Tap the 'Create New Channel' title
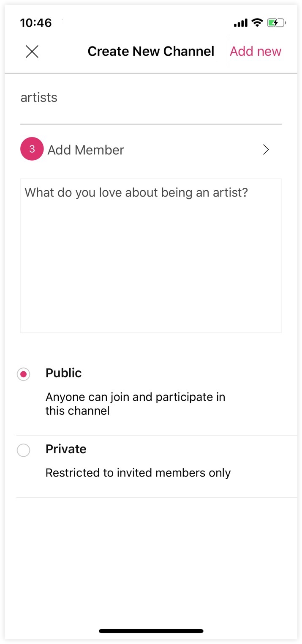This screenshot has height=644, width=302. 151,52
